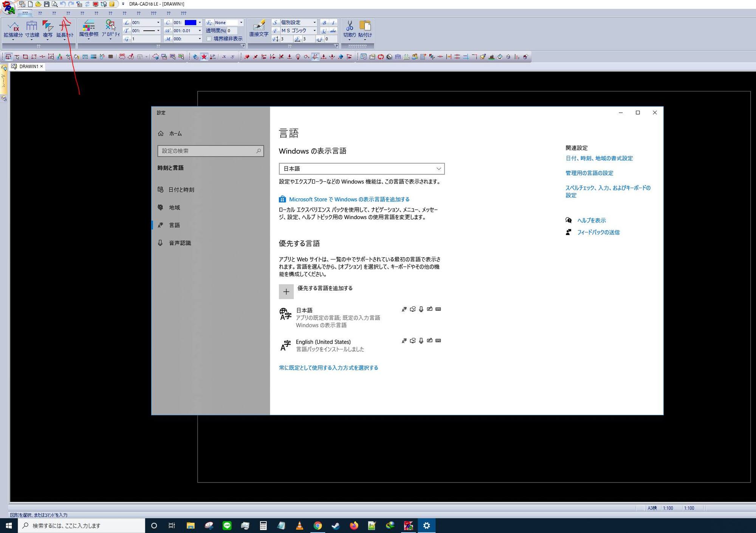The image size is (756, 533).
Task: Click the Windows taskbar search box
Action: [x=82, y=525]
